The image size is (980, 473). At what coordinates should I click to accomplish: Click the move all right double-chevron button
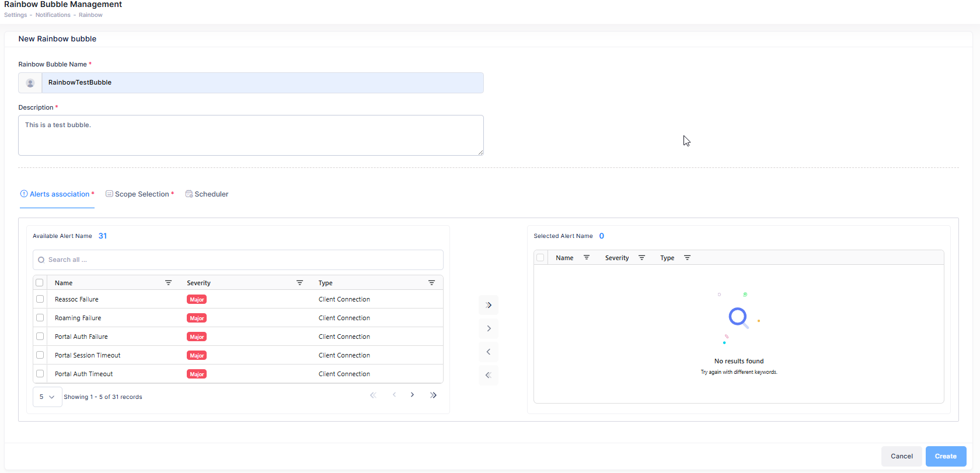(x=489, y=305)
